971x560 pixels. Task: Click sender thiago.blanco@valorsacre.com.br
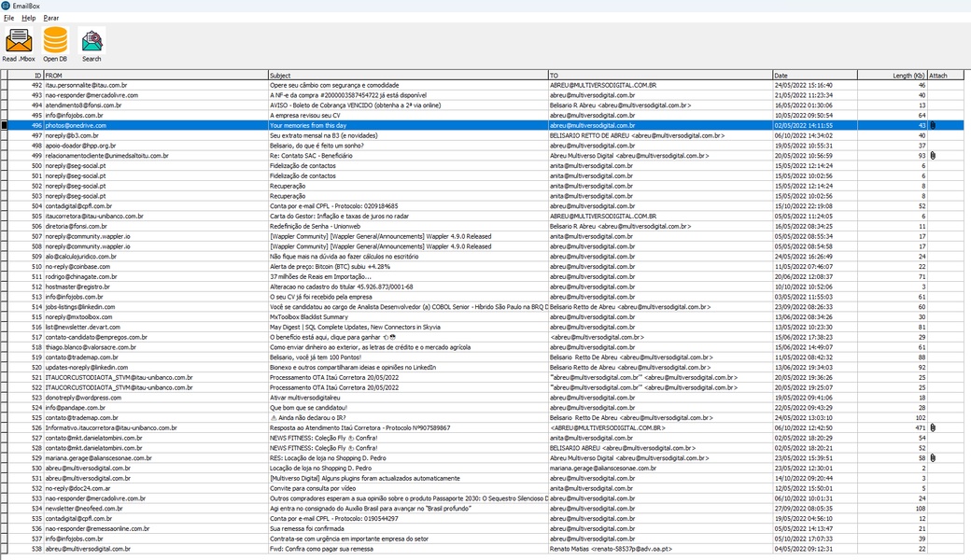click(x=91, y=348)
